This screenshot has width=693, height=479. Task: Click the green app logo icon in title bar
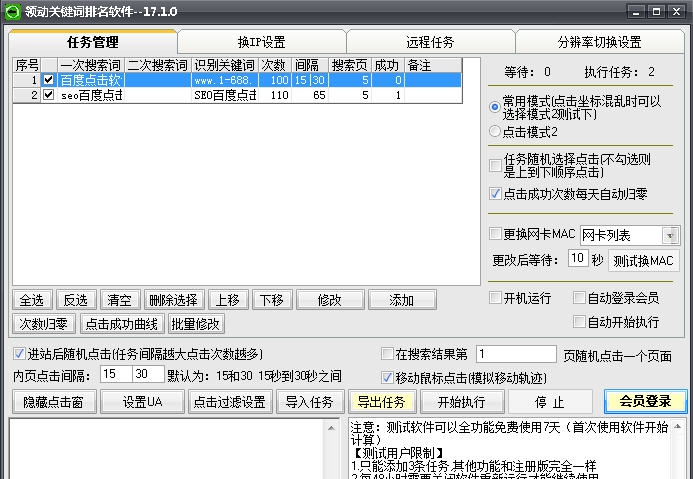click(x=12, y=11)
